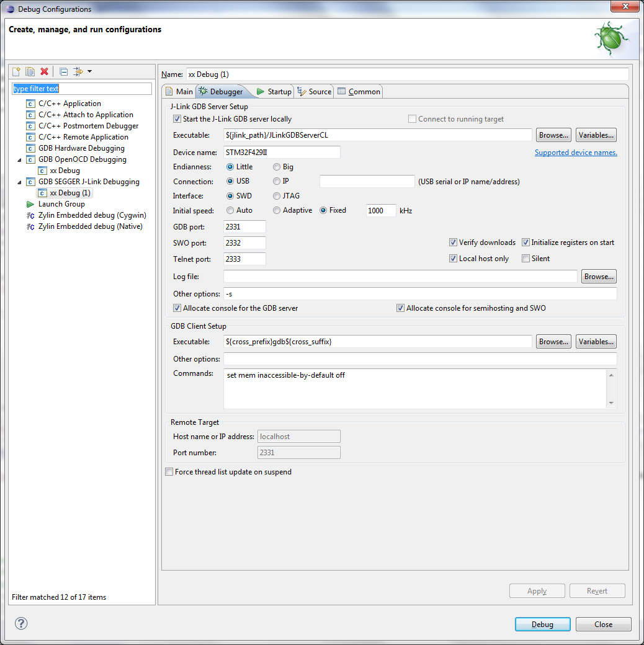Click the Duplicate launch configuration icon
Image resolution: width=644 pixels, height=645 pixels.
point(30,71)
